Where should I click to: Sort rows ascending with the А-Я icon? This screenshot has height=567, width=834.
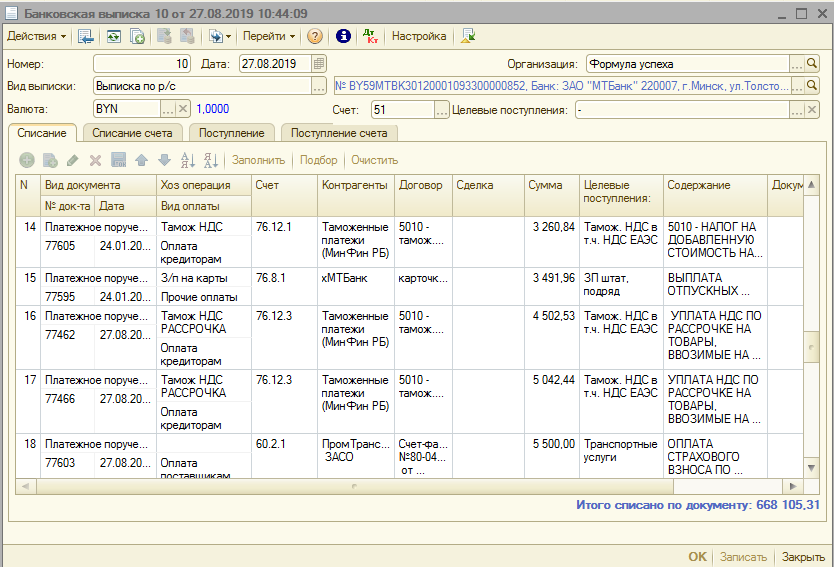pos(188,160)
